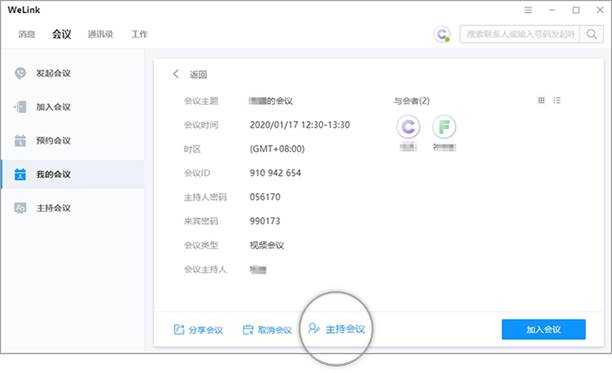Image resolution: width=612 pixels, height=373 pixels.
Task: Click the 取消会议 button
Action: pos(267,330)
